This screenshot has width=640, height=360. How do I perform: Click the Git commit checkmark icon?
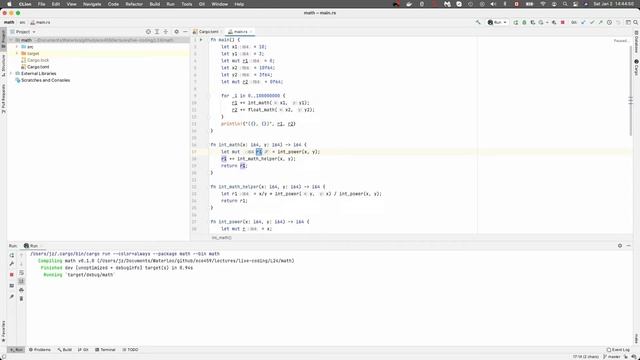(x=592, y=22)
